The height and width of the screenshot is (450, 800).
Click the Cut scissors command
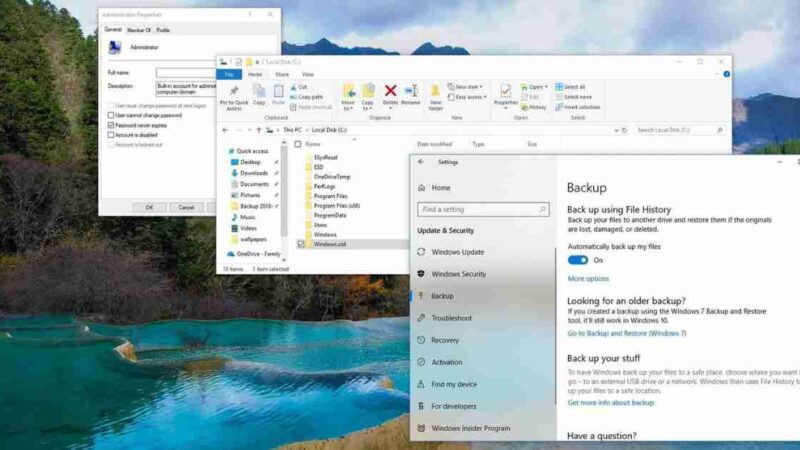(x=298, y=87)
